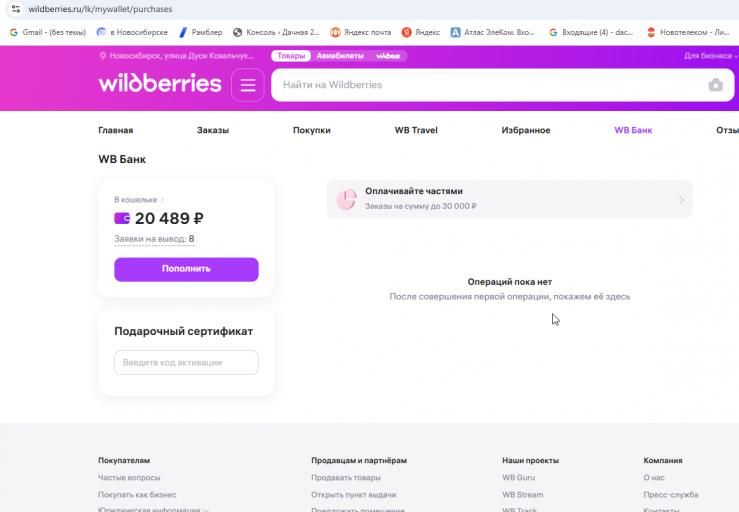739x512 pixels.
Task: Click the pie chart icon for Оплачивайте частями
Action: click(346, 199)
